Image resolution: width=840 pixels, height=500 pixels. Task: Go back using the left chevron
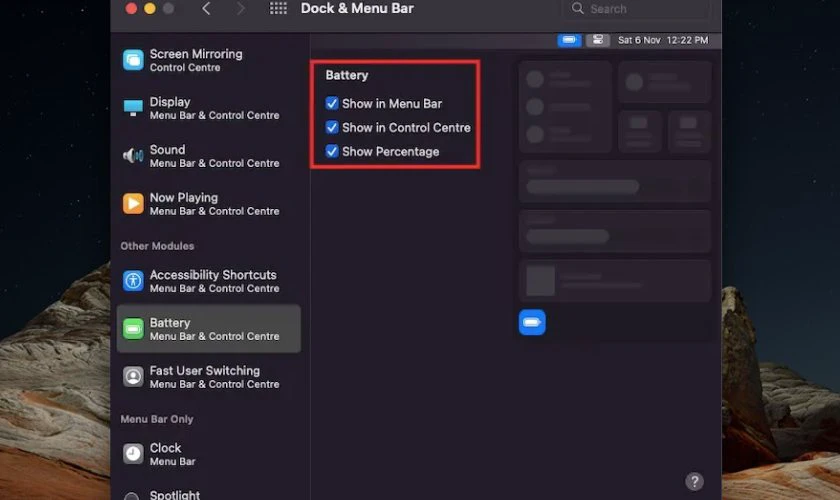[207, 9]
